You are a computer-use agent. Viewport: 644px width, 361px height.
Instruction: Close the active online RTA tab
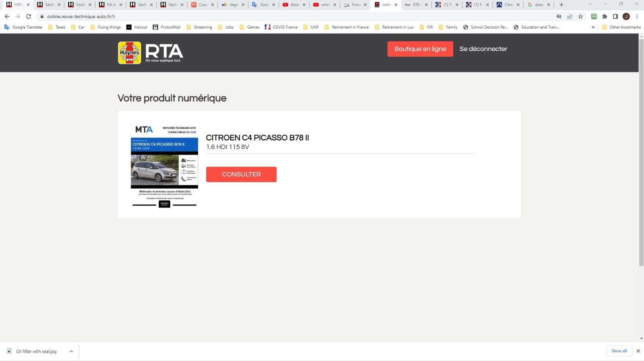(x=396, y=5)
